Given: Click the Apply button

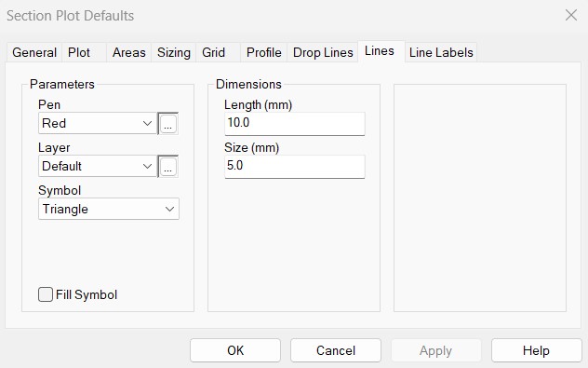Looking at the screenshot, I should coord(435,350).
